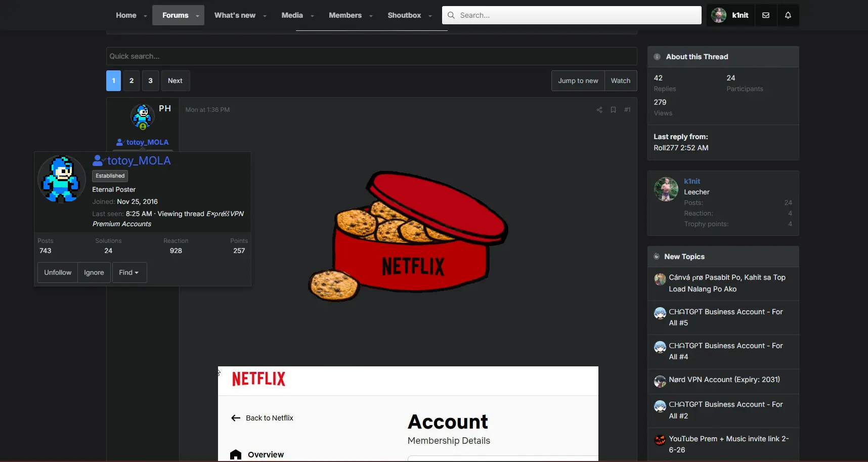
Task: Click Back to Netflix text
Action: [270, 418]
